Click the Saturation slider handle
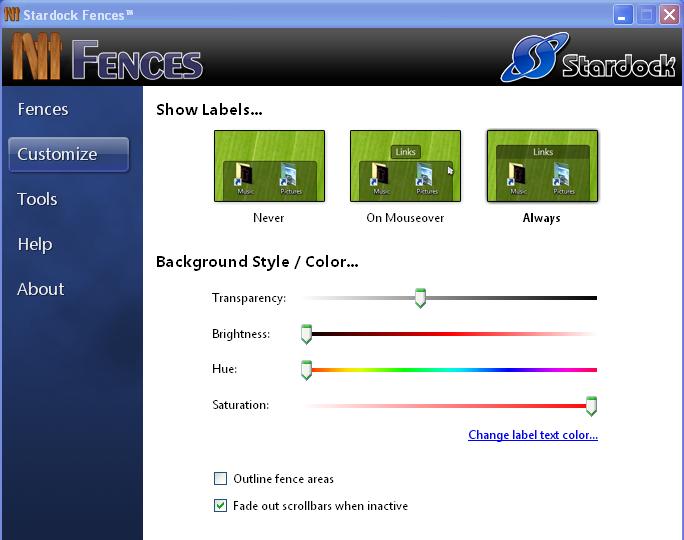 [x=591, y=406]
